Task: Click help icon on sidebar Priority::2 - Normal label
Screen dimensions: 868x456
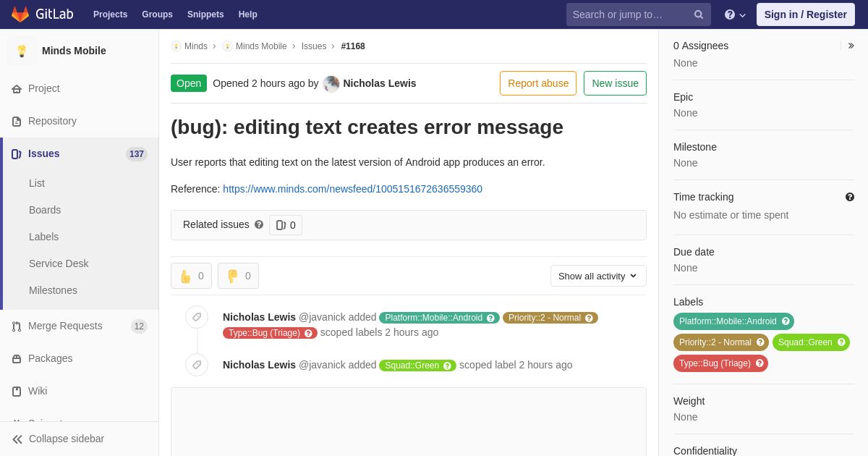Action: click(760, 342)
